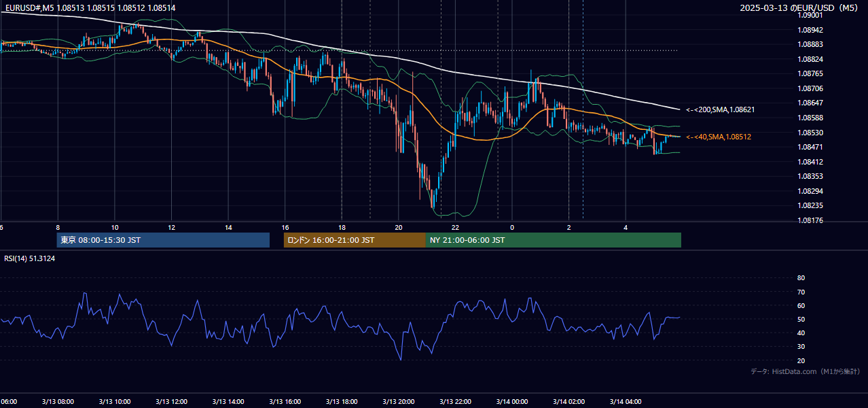Screen dimensions: 868x408
Task: Click the 2025-03-13 EUR/USD (M5) chart heading
Action: click(x=799, y=8)
